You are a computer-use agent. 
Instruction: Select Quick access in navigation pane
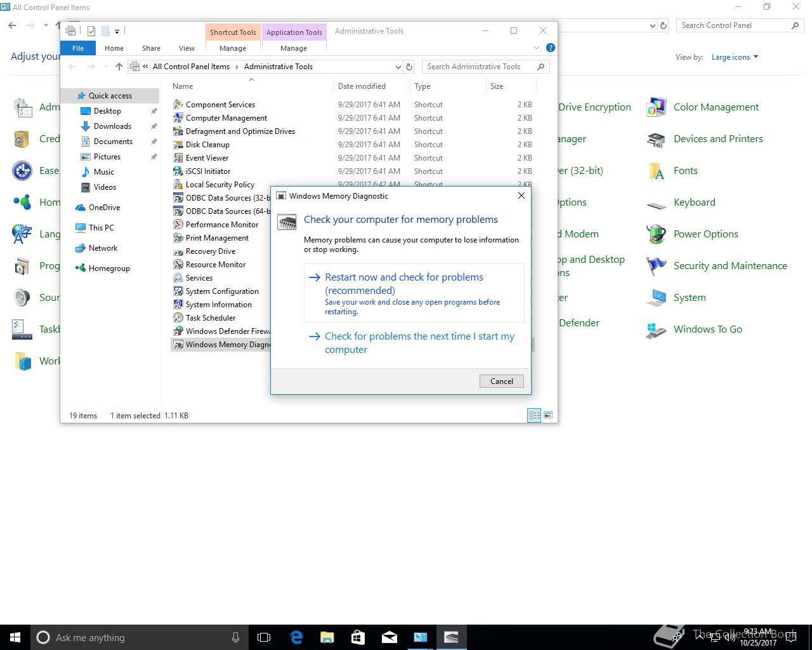110,96
